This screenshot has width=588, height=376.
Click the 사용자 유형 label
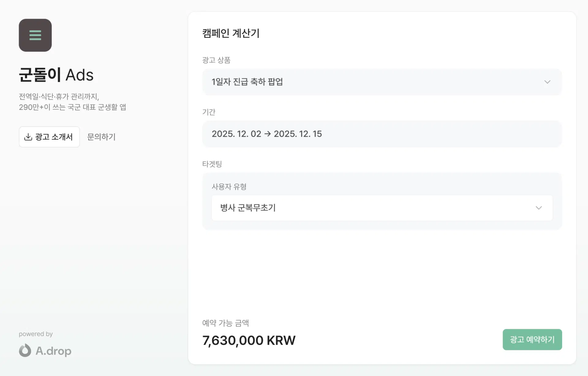[x=229, y=187]
